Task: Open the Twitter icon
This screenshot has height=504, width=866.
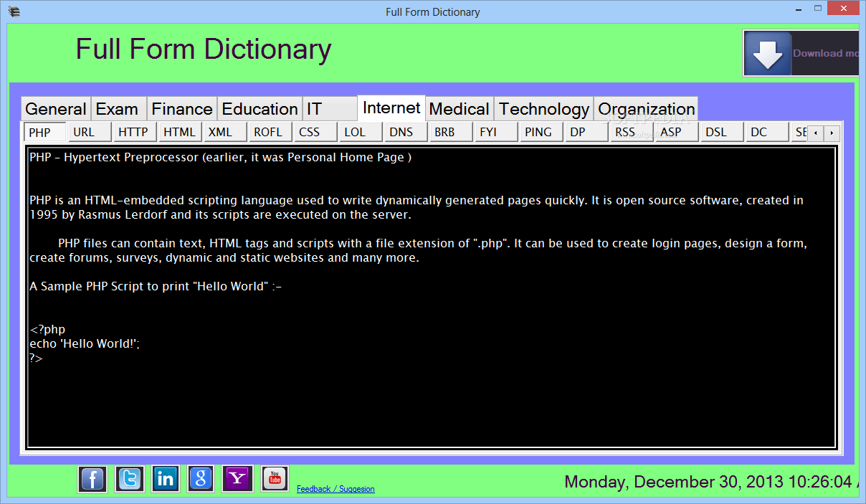Action: coord(129,479)
